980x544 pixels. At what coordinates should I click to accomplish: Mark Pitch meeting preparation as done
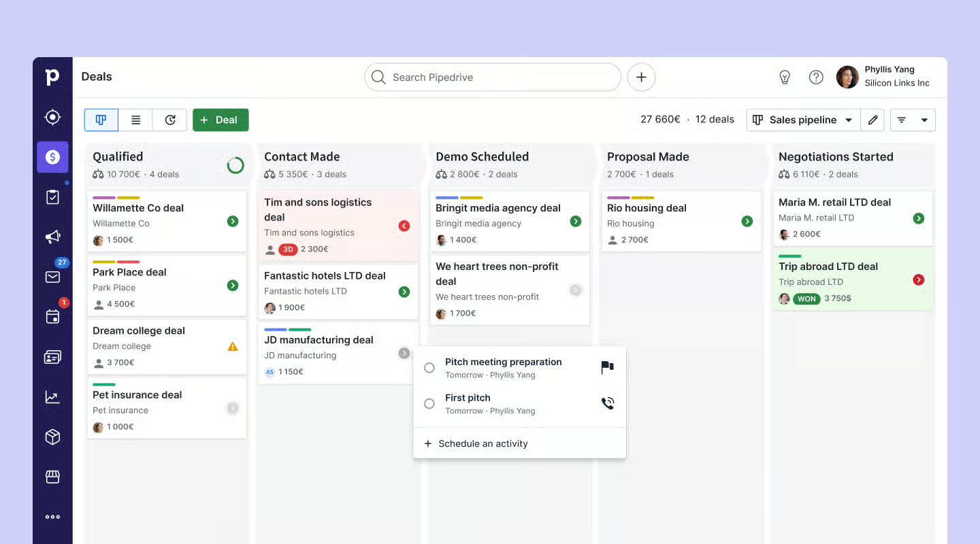click(429, 367)
